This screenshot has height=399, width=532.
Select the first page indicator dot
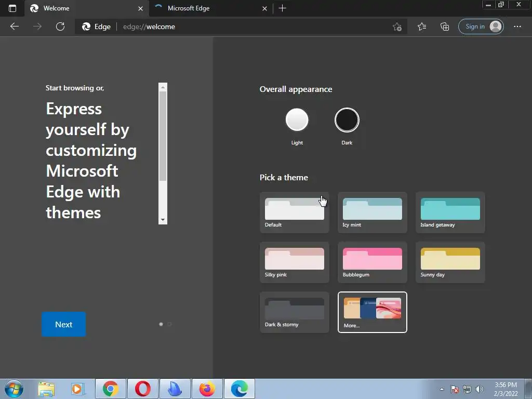(161, 324)
